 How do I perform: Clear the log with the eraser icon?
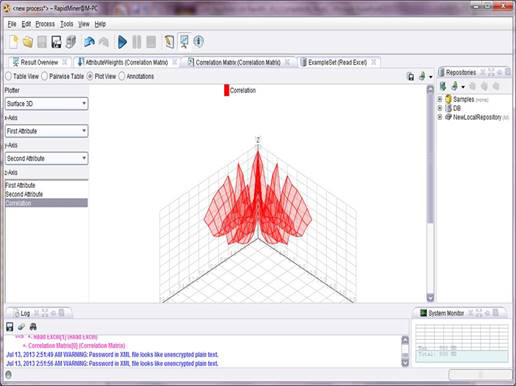pyautogui.click(x=21, y=327)
